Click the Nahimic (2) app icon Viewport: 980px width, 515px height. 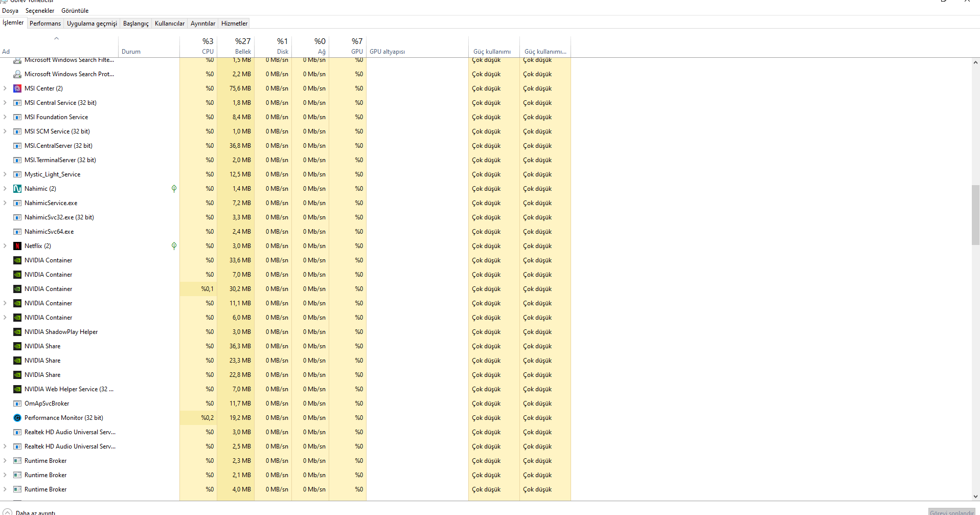tap(17, 189)
